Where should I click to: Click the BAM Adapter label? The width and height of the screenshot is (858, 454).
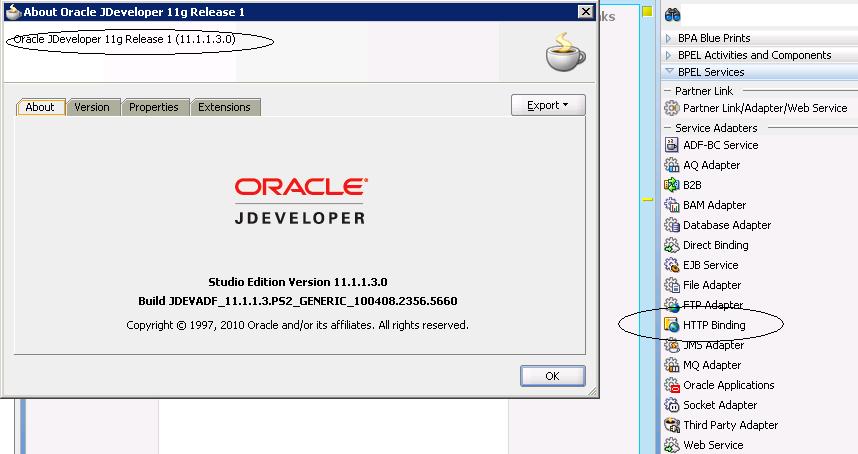715,205
